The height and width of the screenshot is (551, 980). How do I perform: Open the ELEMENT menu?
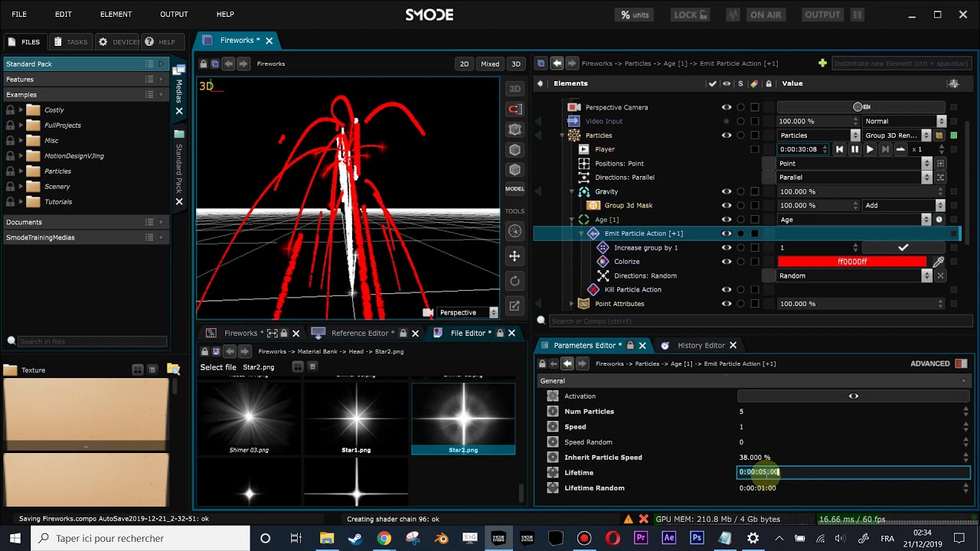[x=116, y=14]
